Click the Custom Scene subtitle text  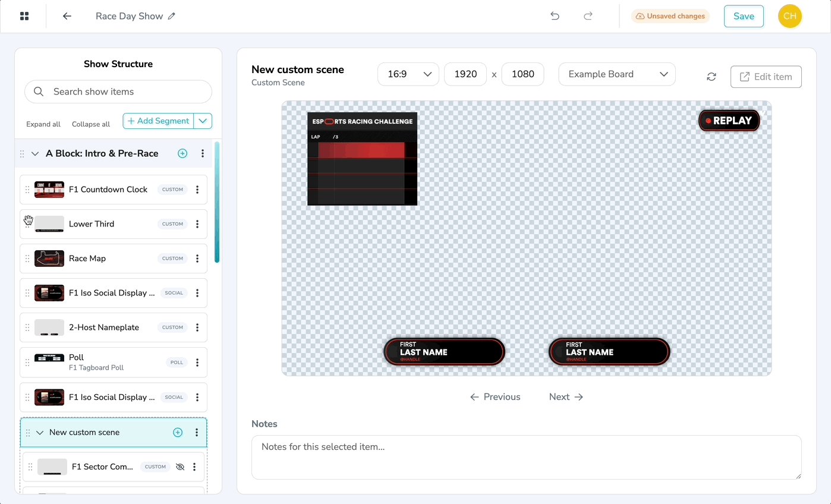coord(278,83)
